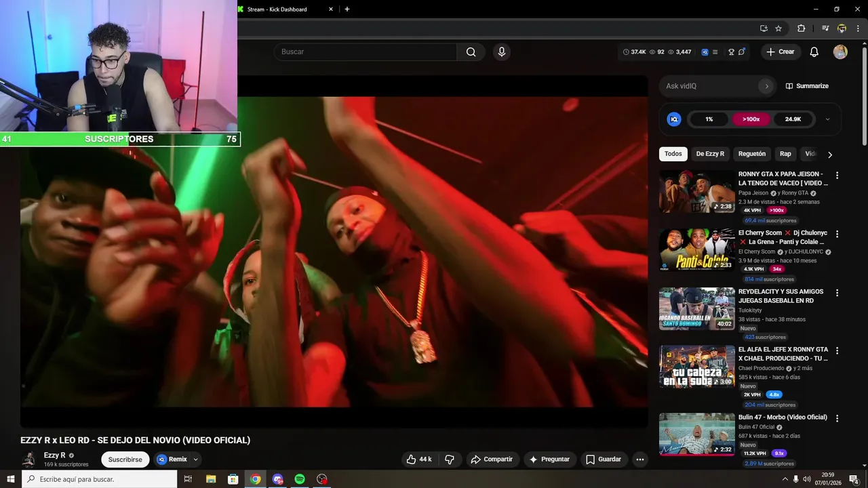The width and height of the screenshot is (868, 488).
Task: Open the Ezzy R channel name link
Action: tap(55, 455)
